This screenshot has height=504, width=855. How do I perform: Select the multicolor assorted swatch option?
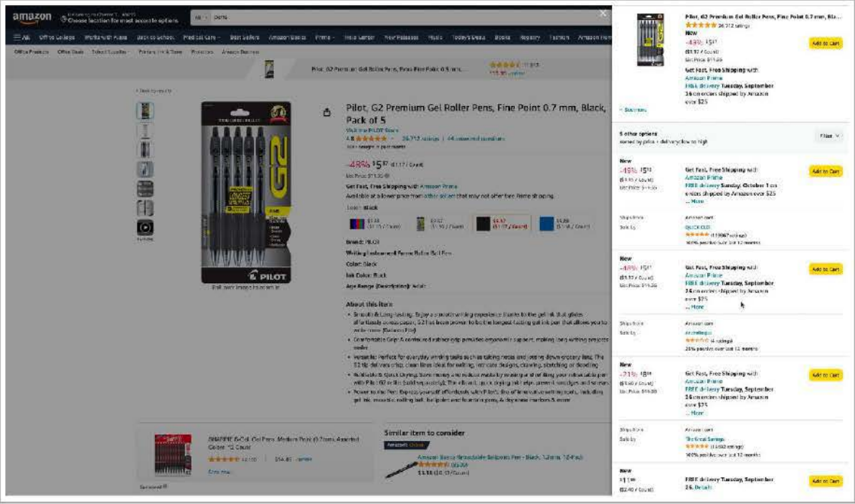pos(374,224)
